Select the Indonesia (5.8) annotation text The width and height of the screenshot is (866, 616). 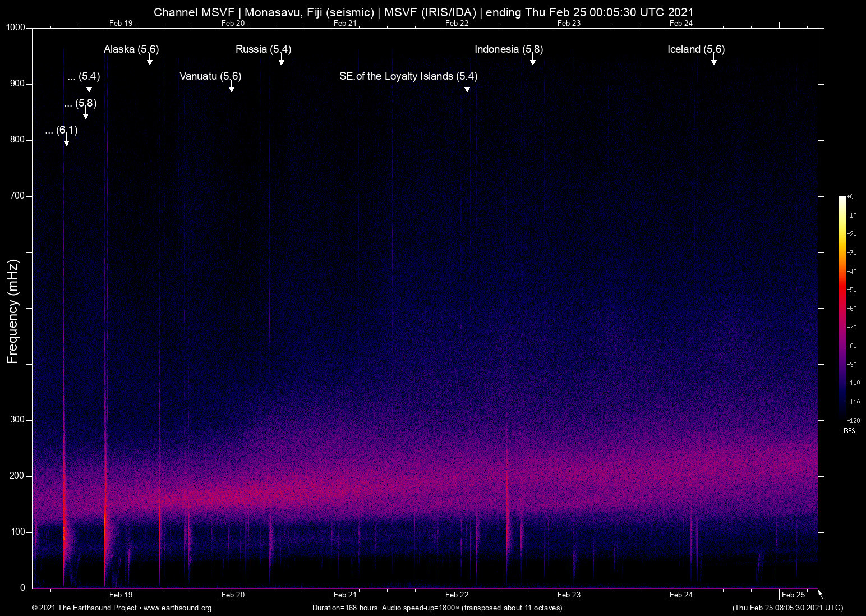[509, 49]
